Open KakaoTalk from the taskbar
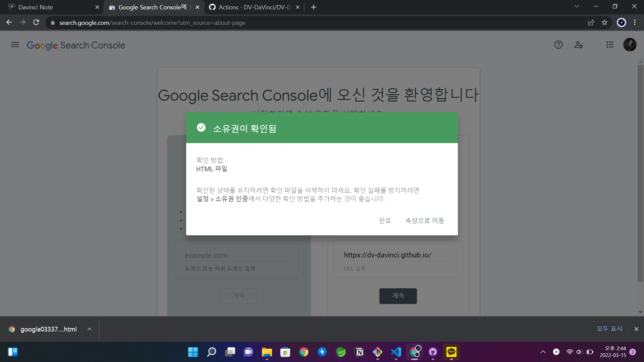This screenshot has width=644, height=362. pyautogui.click(x=451, y=352)
